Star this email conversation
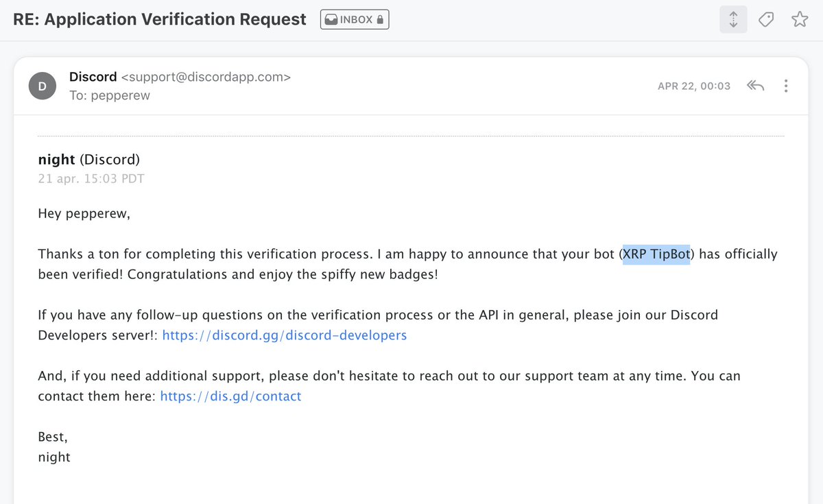This screenshot has width=823, height=504. point(800,19)
